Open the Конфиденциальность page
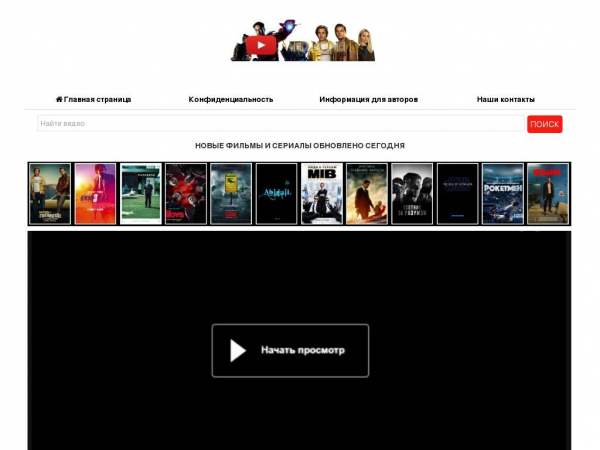Image resolution: width=600 pixels, height=450 pixels. [231, 99]
